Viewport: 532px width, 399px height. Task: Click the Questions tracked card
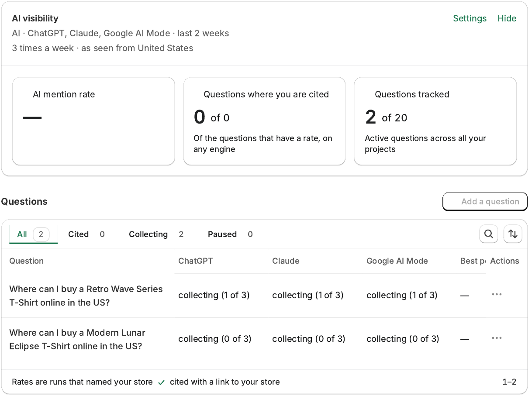[x=435, y=121]
